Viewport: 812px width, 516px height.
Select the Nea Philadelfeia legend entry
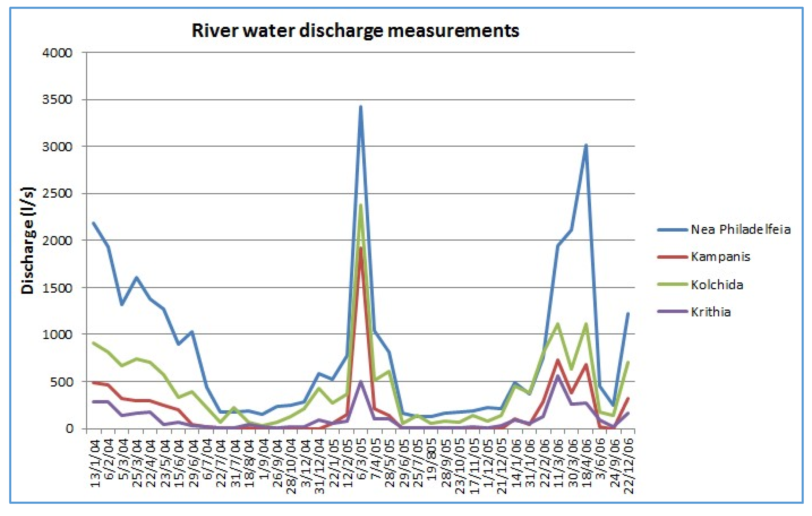(741, 230)
